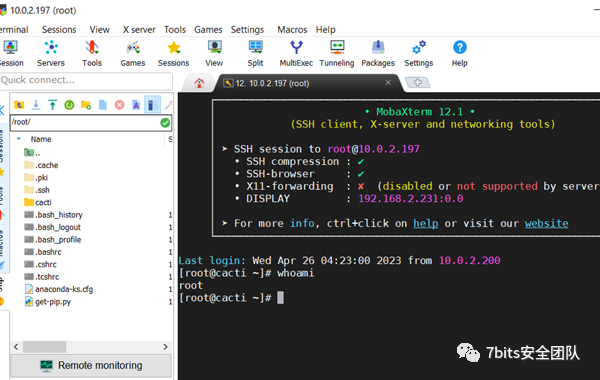Viewport: 600px width, 380px height.
Task: Open the Macros menu
Action: pyautogui.click(x=292, y=29)
